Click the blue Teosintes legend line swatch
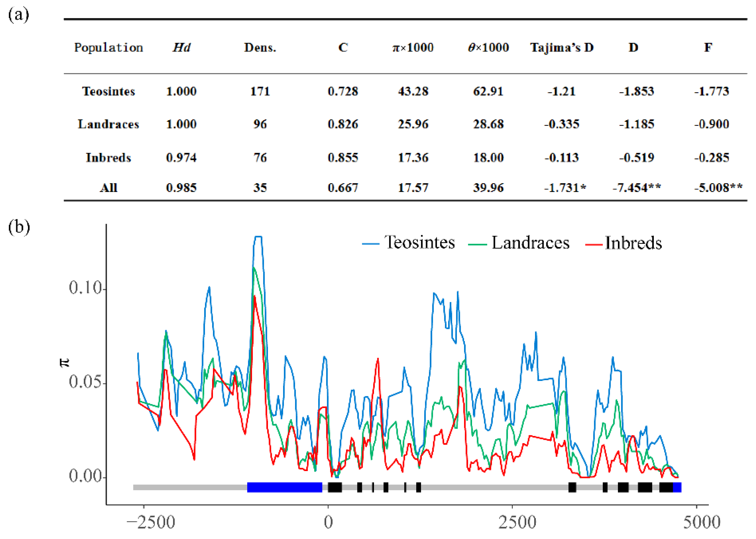 (370, 244)
